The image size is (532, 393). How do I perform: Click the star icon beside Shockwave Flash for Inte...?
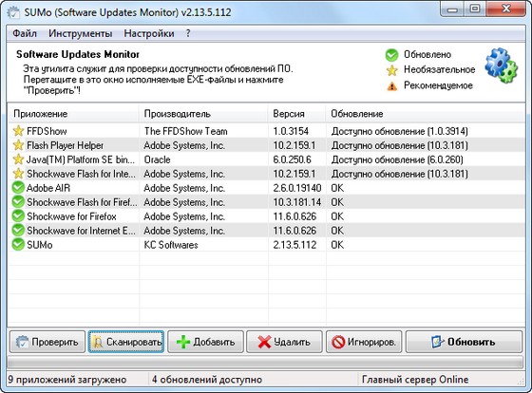(x=18, y=174)
